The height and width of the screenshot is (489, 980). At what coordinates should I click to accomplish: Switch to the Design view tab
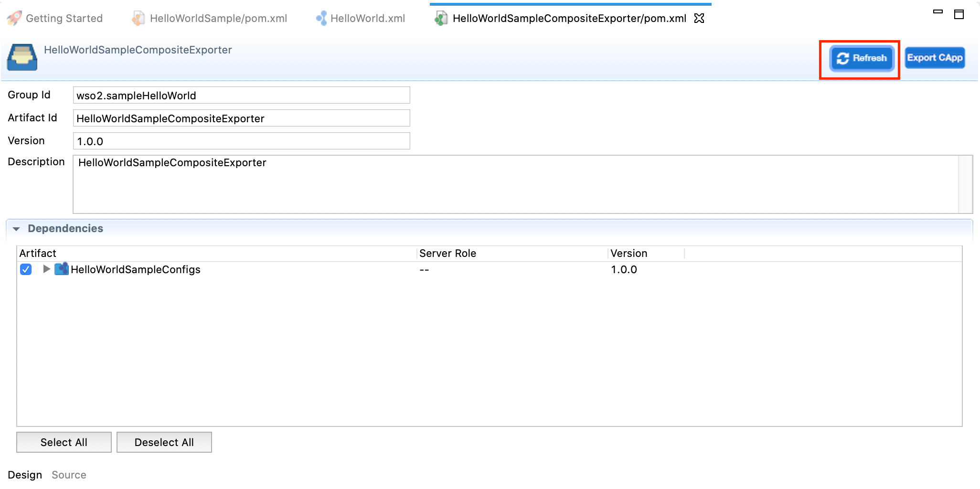[25, 475]
